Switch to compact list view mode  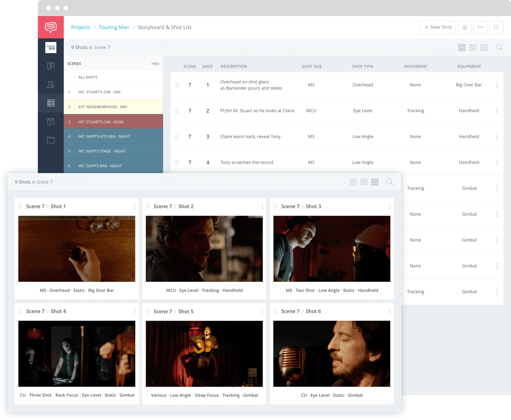coord(473,47)
